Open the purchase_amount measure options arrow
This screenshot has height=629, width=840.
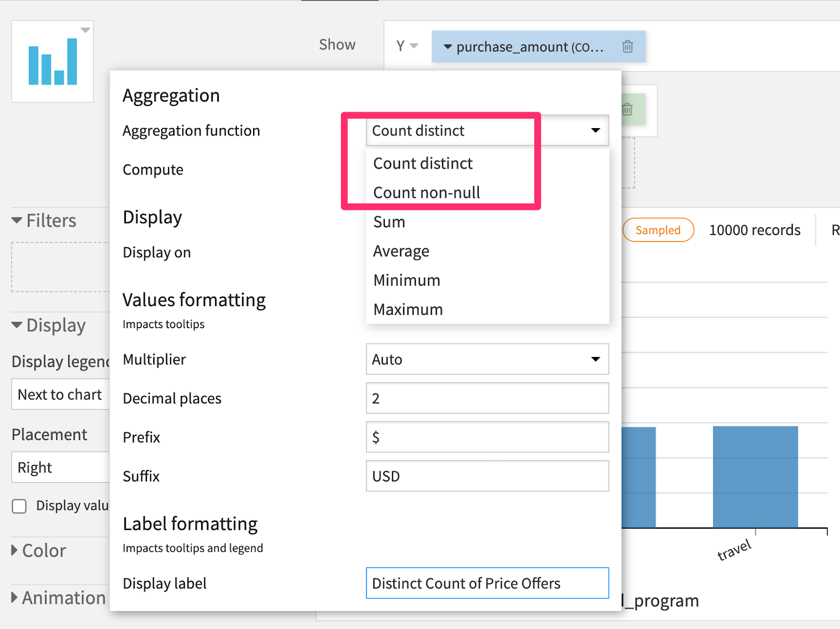(448, 47)
